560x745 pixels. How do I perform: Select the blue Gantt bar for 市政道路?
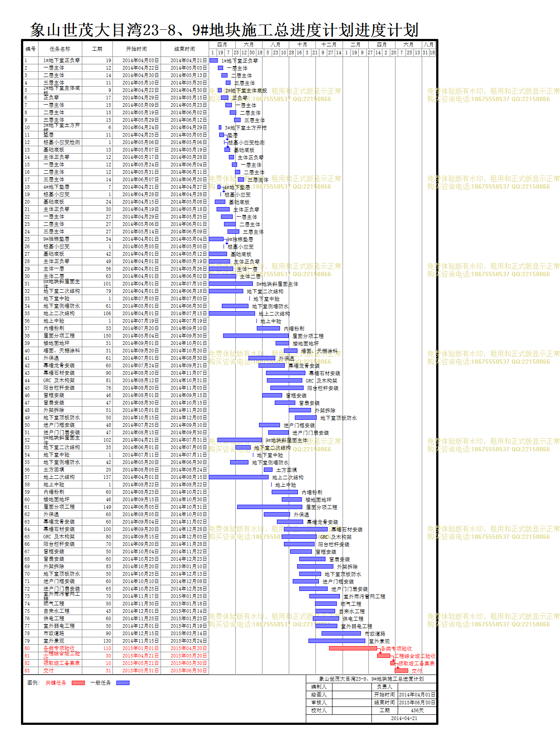pos(341,633)
